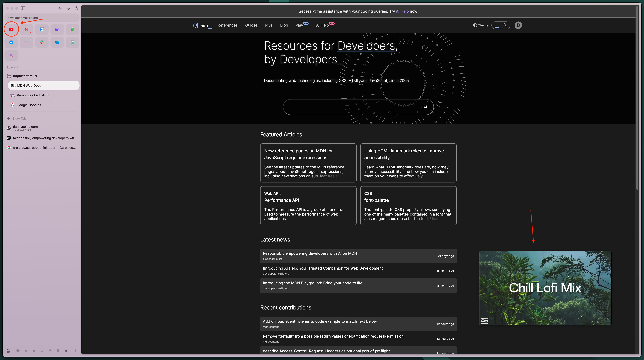Switch to the lightning bolt space

coord(50,351)
